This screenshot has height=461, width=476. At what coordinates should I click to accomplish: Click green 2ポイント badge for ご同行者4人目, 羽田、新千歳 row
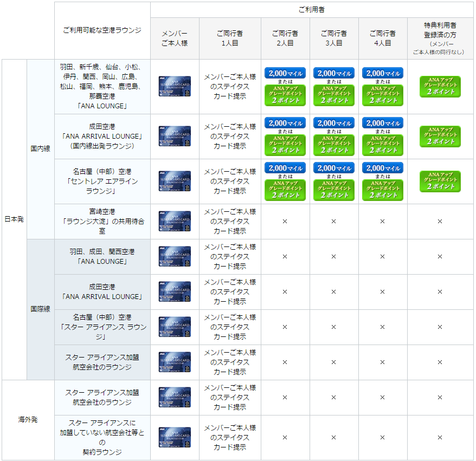(x=383, y=95)
